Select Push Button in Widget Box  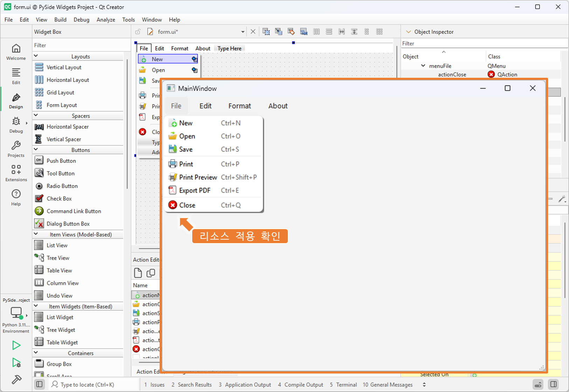pyautogui.click(x=78, y=160)
